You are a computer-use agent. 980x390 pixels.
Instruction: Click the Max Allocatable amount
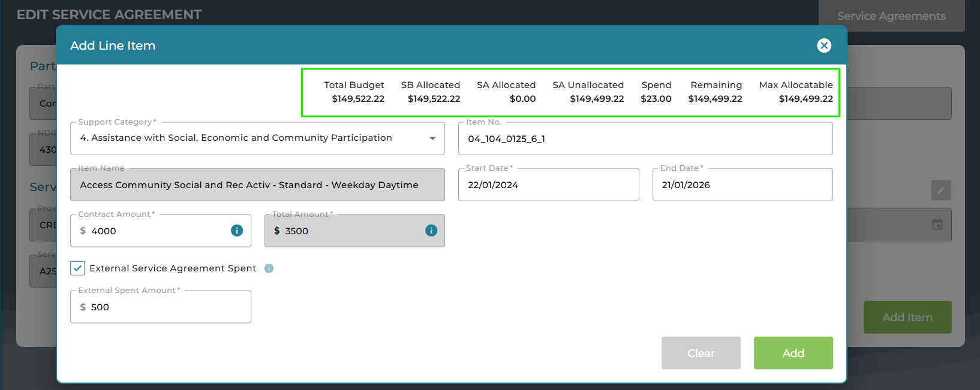805,99
